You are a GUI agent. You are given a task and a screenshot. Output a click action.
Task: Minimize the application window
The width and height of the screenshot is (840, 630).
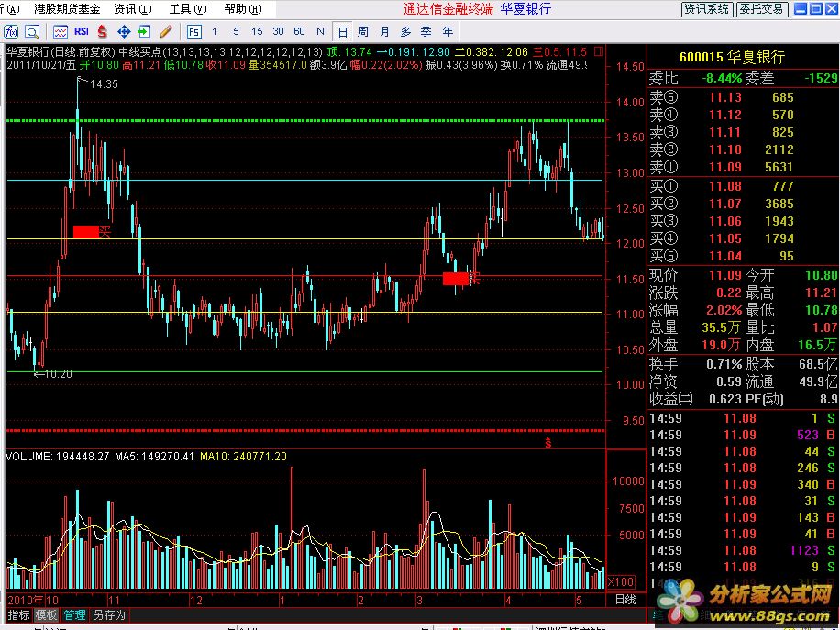pyautogui.click(x=801, y=9)
